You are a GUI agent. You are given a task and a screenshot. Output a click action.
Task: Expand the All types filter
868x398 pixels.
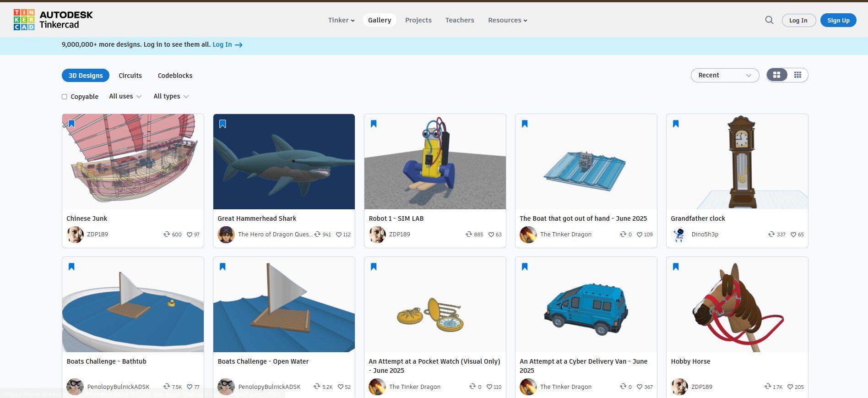[x=171, y=97]
